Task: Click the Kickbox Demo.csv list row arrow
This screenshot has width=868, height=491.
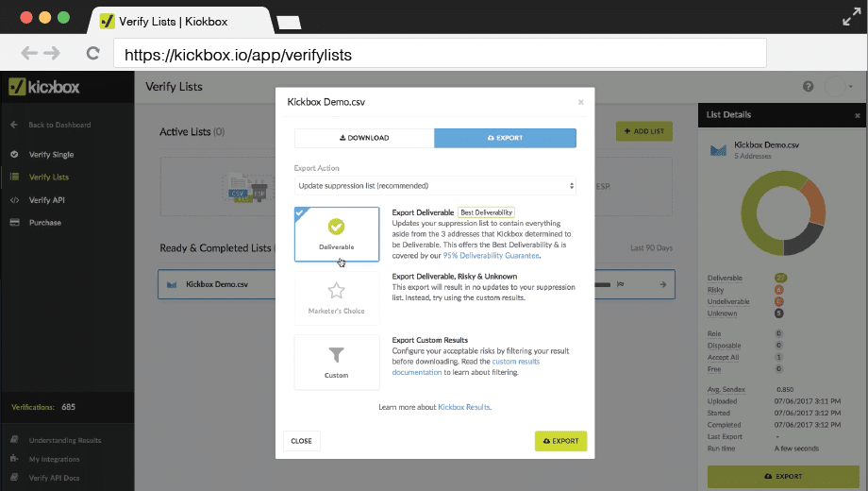Action: [x=662, y=284]
